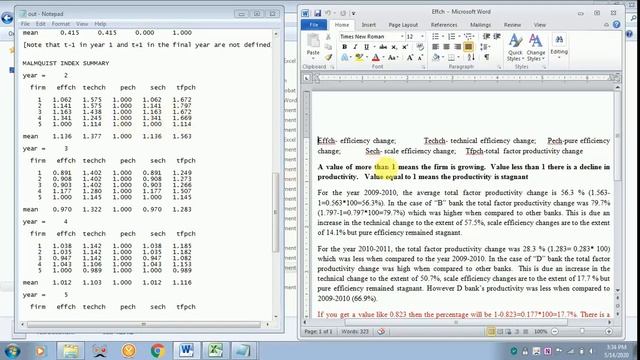Center the paragraph text
The width and height of the screenshot is (640, 360).
click(x=447, y=47)
